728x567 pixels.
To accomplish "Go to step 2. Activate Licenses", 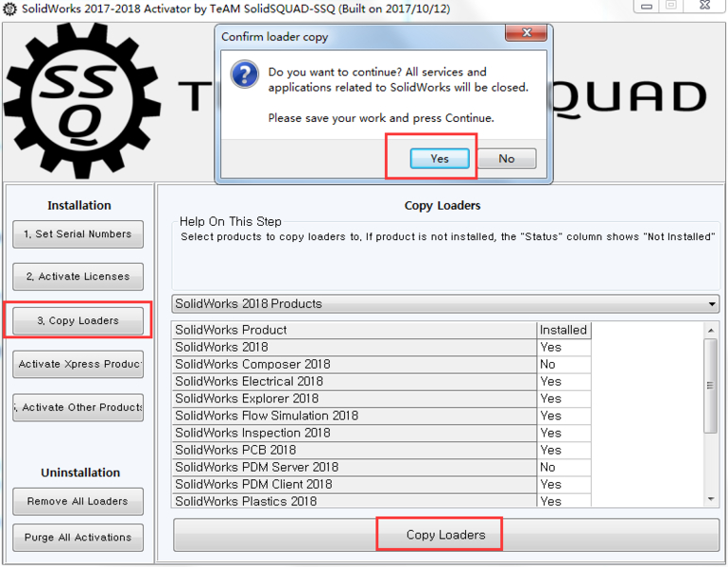I will coord(78,277).
